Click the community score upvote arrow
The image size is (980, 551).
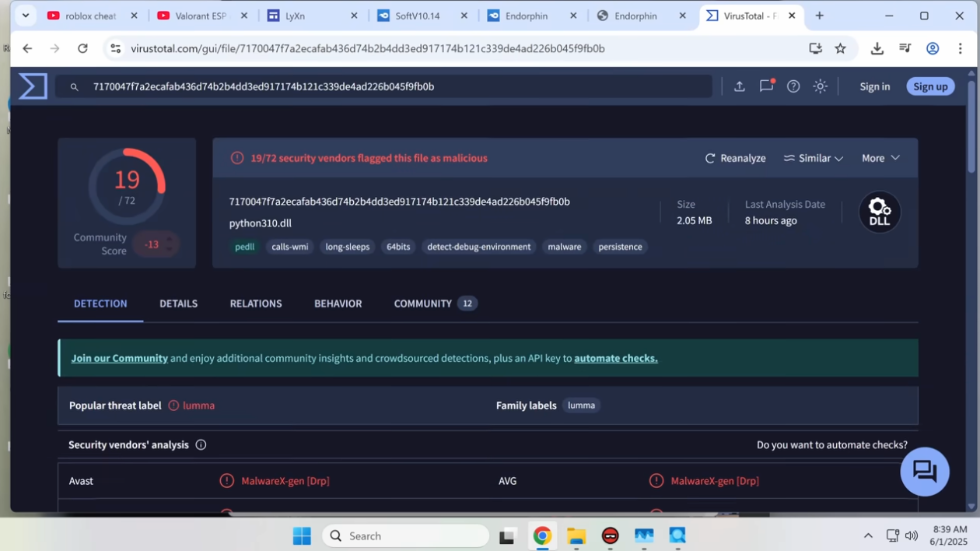point(169,239)
